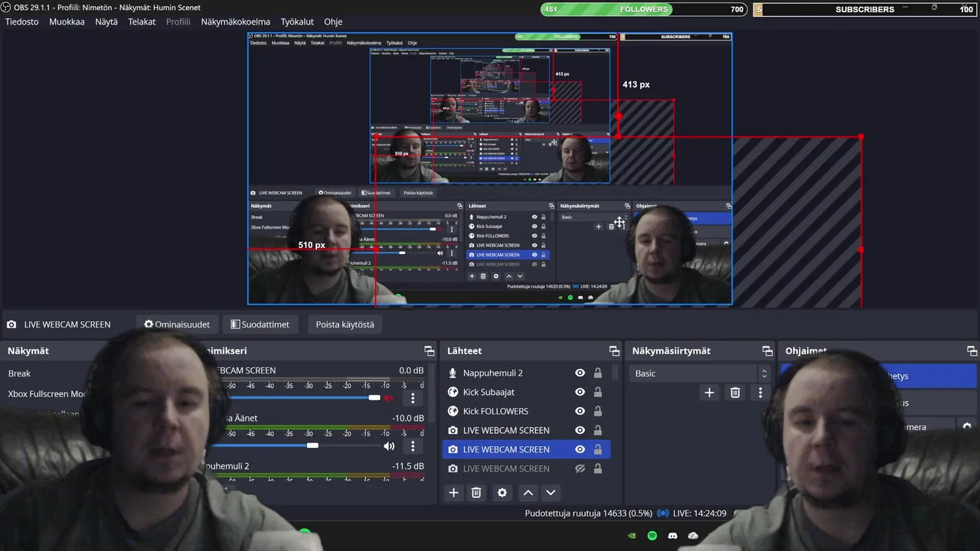The width and height of the screenshot is (980, 551).
Task: Open the Basic transition dropdown
Action: pyautogui.click(x=700, y=373)
